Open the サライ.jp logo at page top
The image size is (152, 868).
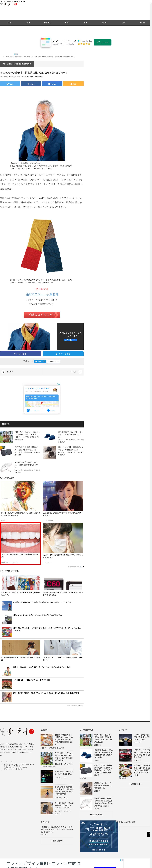[x=8, y=4]
